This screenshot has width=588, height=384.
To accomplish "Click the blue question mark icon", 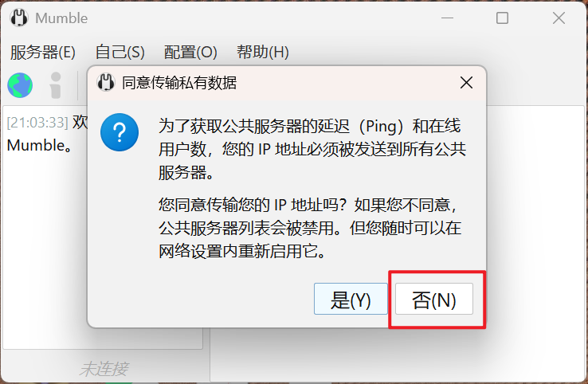I will [120, 132].
